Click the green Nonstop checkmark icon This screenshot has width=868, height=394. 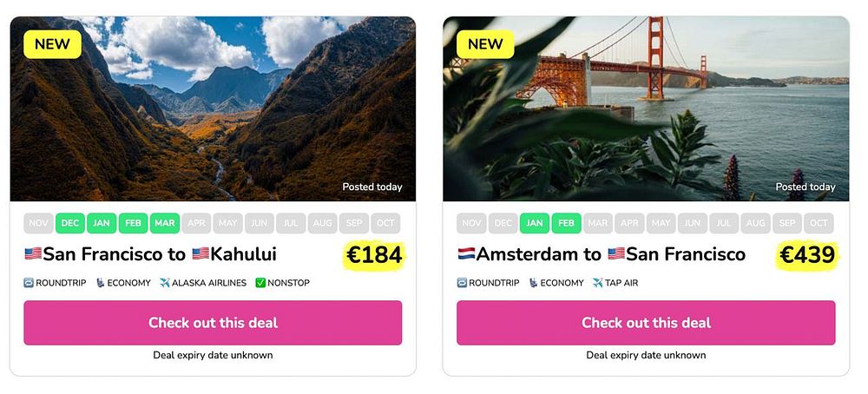coord(260,283)
